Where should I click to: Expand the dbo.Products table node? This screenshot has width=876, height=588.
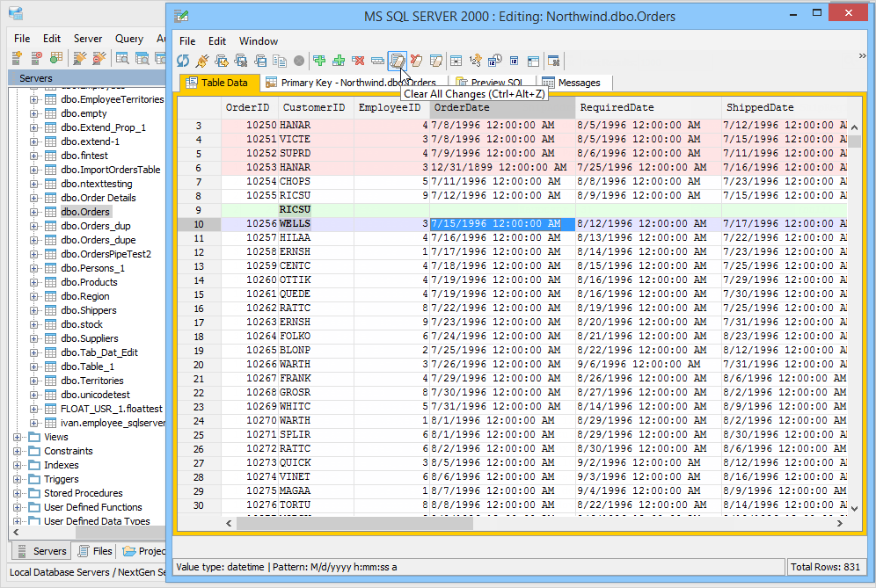(34, 282)
